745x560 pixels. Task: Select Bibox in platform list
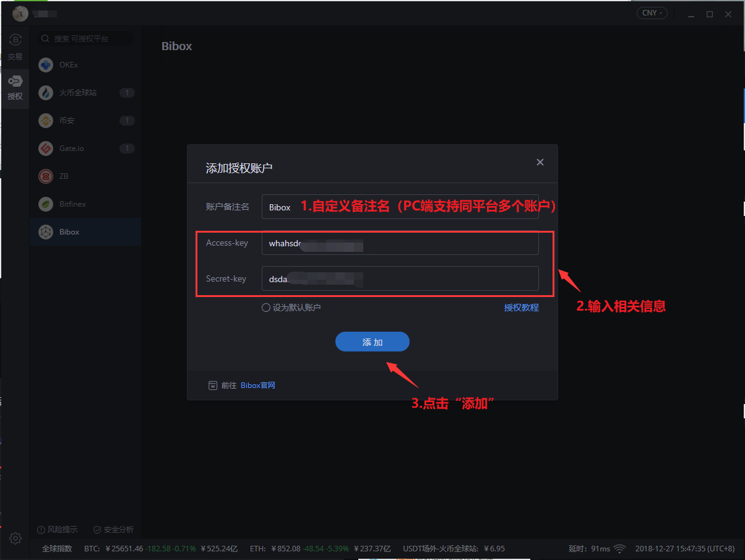[x=85, y=232]
